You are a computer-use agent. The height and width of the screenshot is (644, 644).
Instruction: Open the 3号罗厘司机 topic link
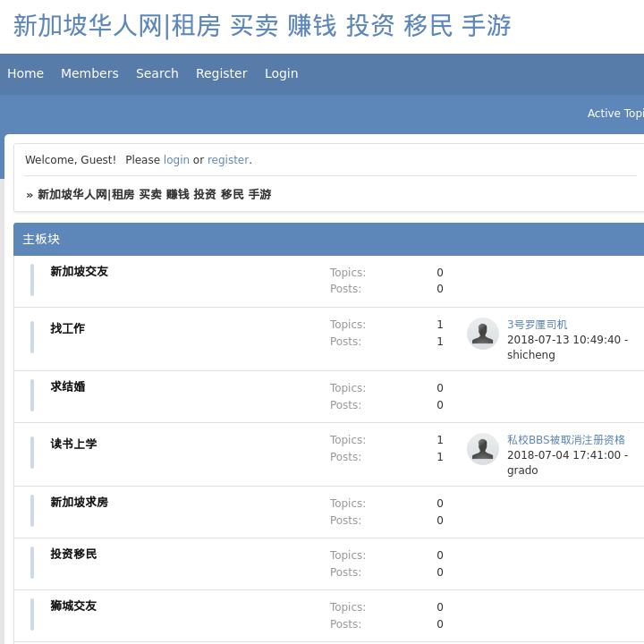coord(537,325)
